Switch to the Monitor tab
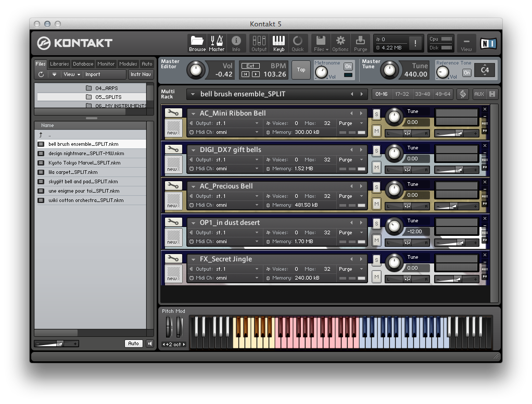Image resolution: width=532 pixels, height=404 pixels. tap(106, 64)
